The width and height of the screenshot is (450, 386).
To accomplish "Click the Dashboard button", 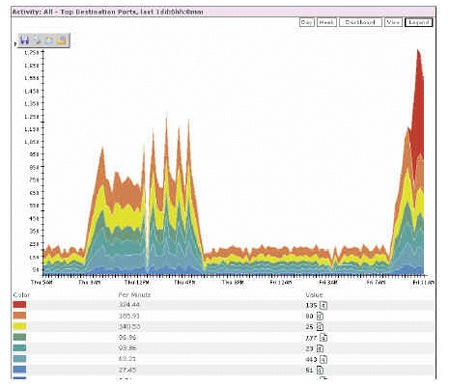I will (x=360, y=22).
